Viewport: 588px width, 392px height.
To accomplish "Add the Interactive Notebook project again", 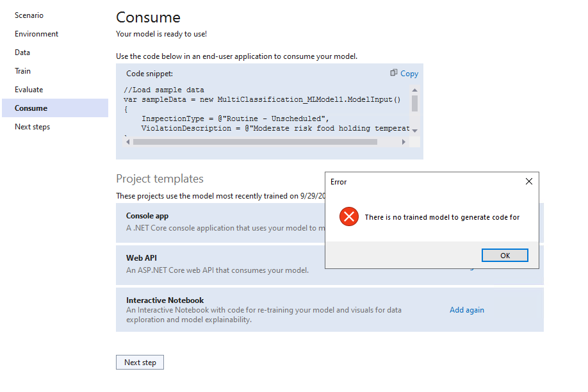I will click(x=466, y=310).
